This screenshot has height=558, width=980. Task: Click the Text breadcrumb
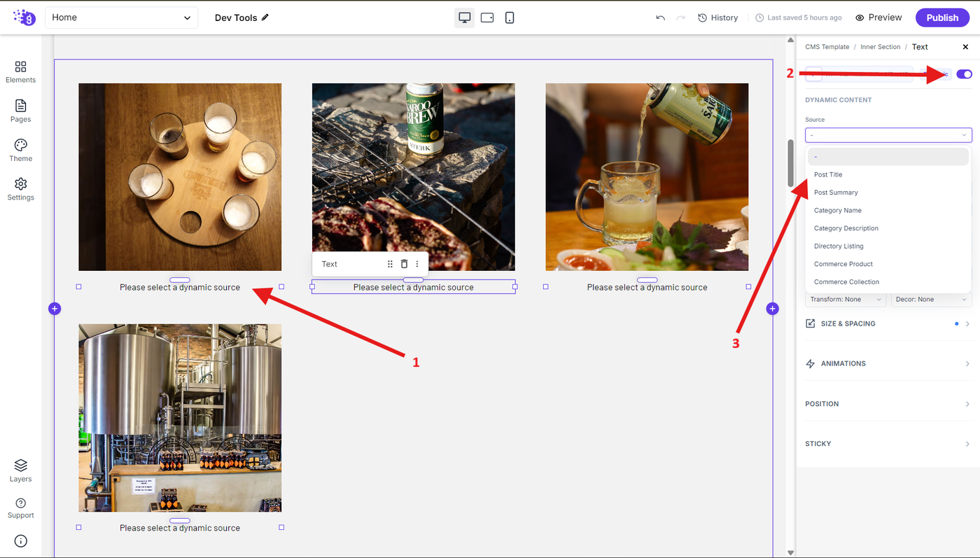pos(920,47)
